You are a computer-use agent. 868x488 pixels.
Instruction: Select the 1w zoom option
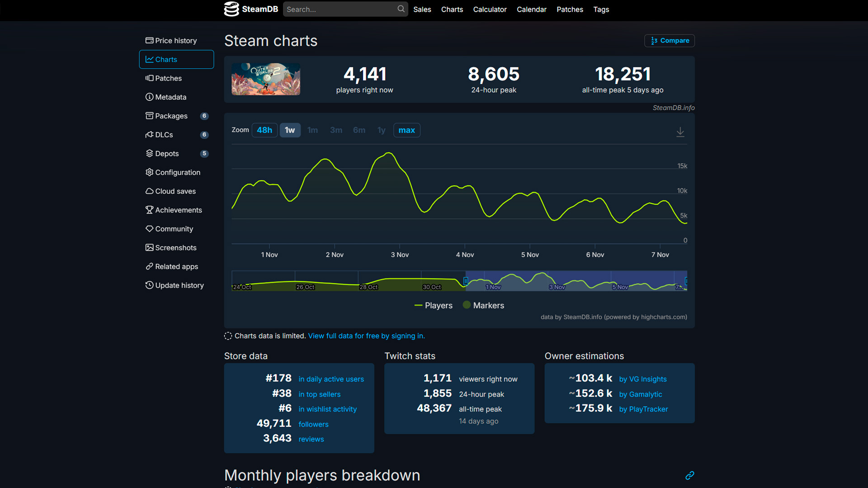pyautogui.click(x=290, y=130)
